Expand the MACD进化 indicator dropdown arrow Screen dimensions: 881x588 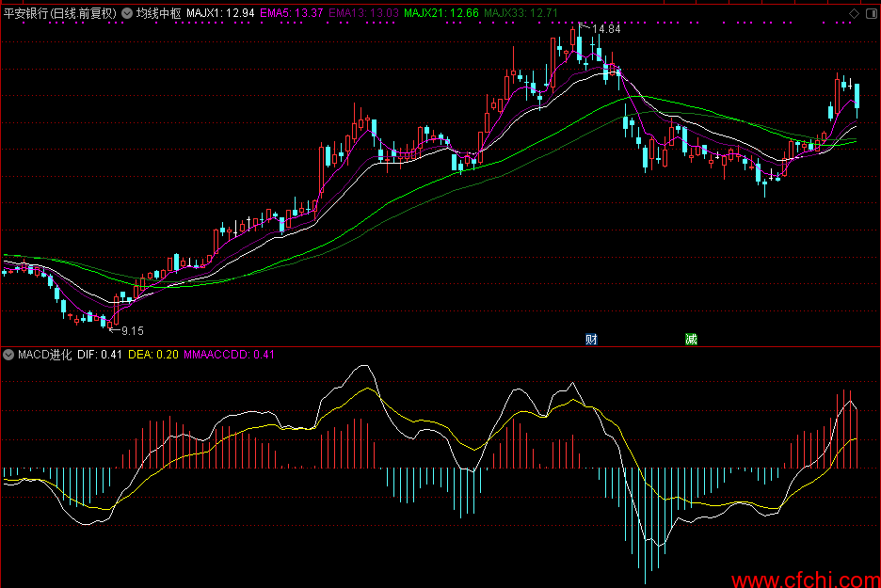coord(8,355)
